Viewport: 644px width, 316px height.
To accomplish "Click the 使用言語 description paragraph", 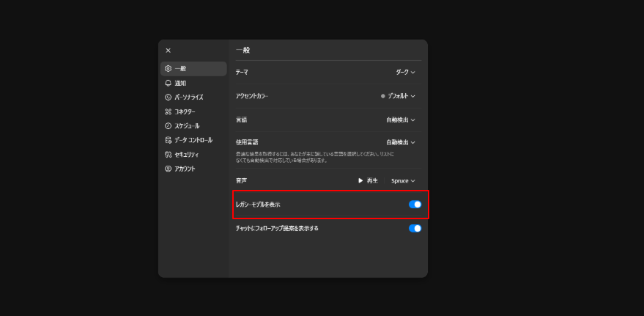I will [315, 157].
